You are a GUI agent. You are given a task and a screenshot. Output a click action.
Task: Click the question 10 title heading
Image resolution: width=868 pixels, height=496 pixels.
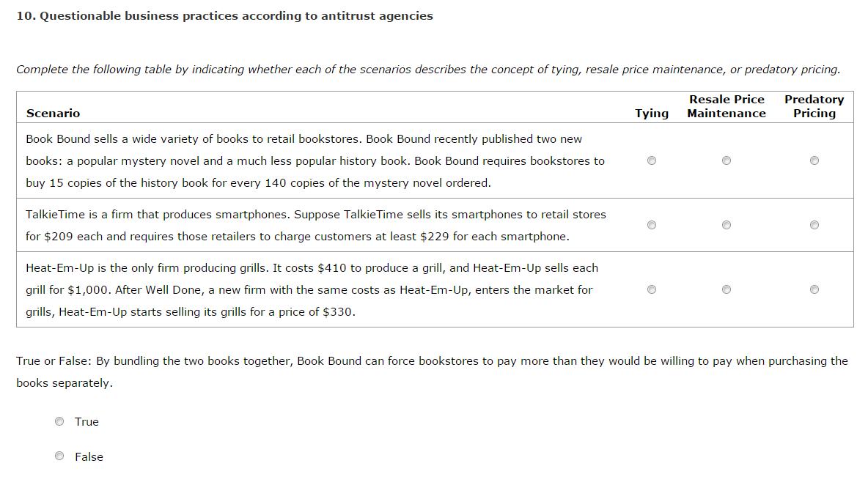[224, 16]
